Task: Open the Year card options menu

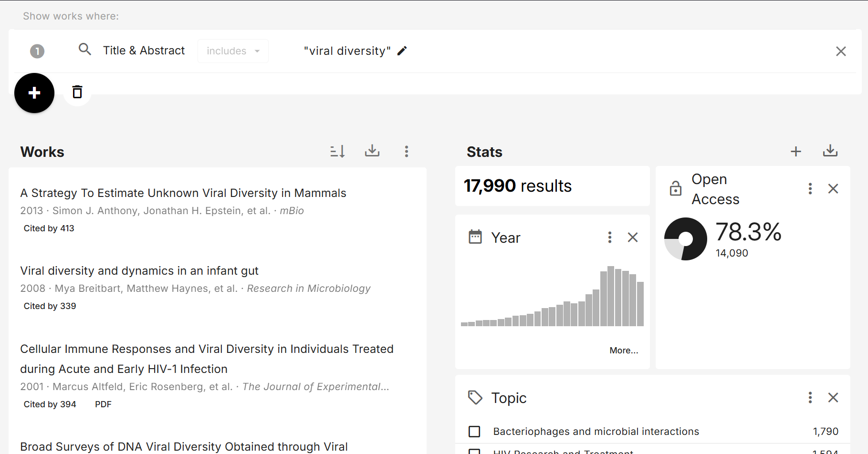Action: point(610,237)
